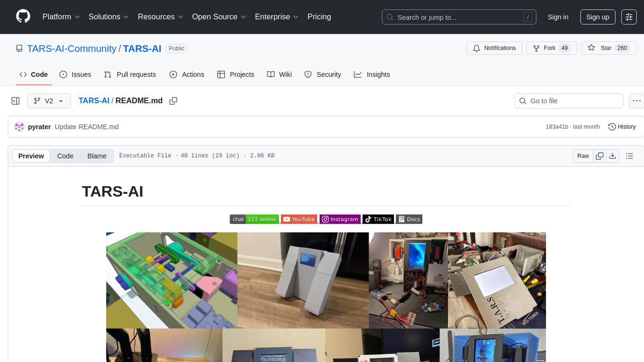The width and height of the screenshot is (644, 362).
Task: Open pyrater's user profile link
Action: (39, 127)
